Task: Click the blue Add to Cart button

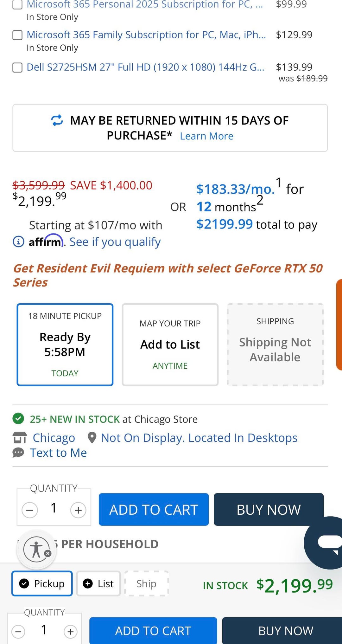Action: pos(154,509)
